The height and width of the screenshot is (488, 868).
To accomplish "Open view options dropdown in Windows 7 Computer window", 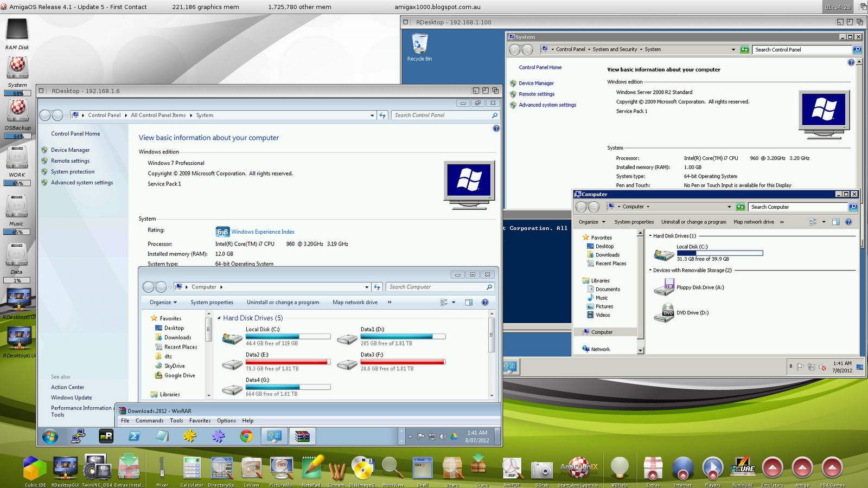I will point(454,303).
